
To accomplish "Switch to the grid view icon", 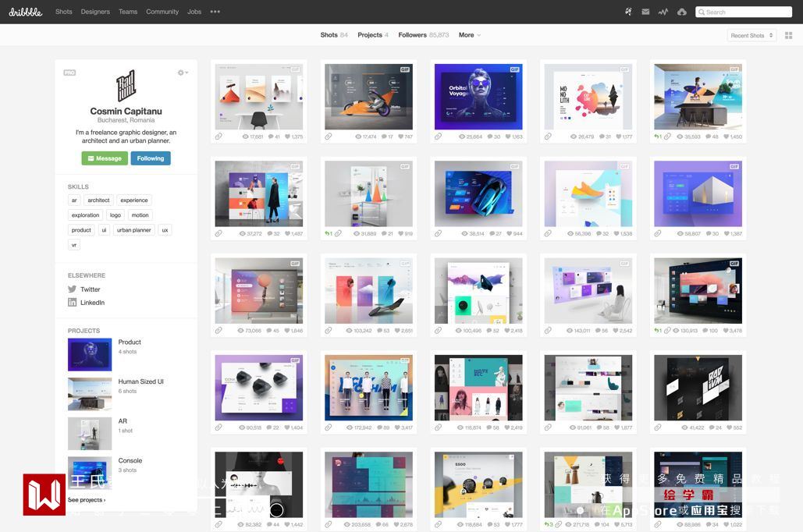I will [789, 35].
